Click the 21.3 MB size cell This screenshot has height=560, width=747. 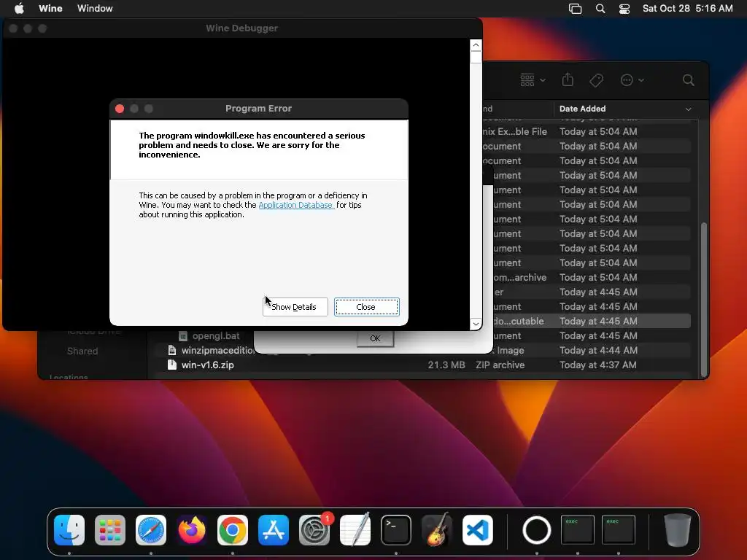pyautogui.click(x=446, y=365)
